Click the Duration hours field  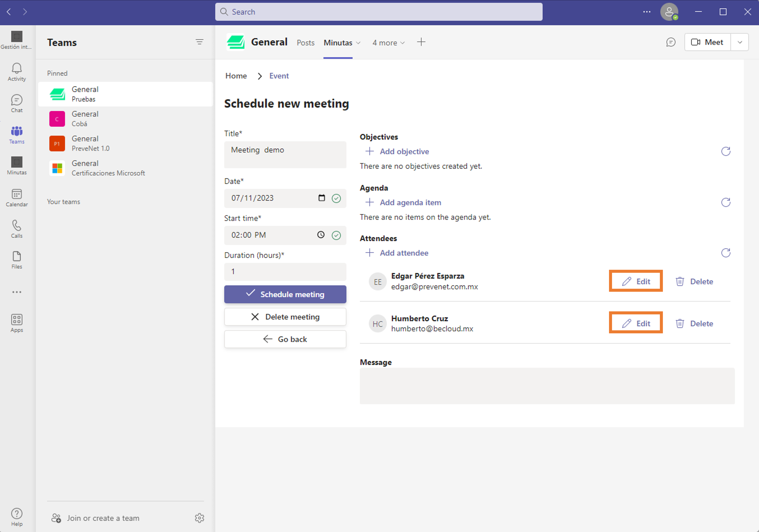click(x=285, y=272)
